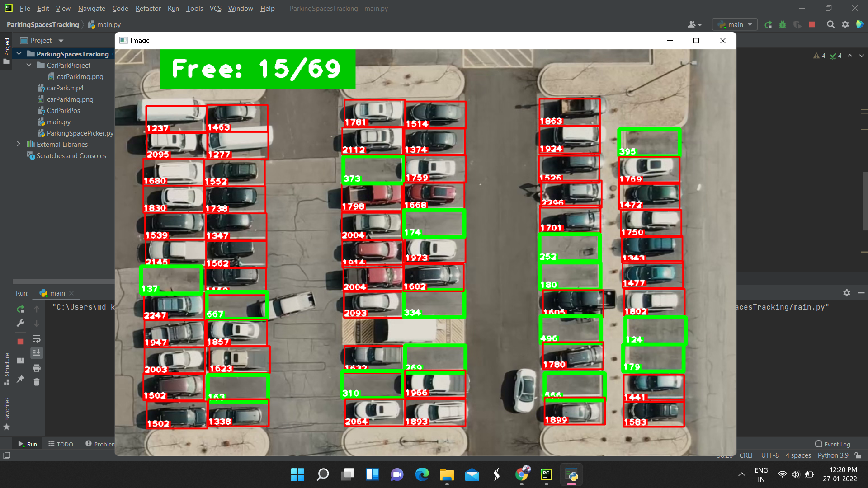The image size is (868, 488).
Task: Open run configuration wrench in Run panel
Action: [20, 324]
